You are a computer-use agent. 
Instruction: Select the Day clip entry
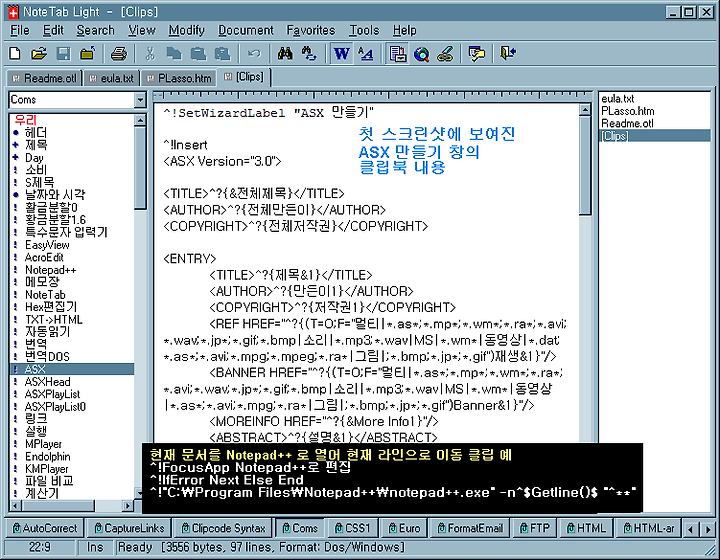(x=34, y=158)
